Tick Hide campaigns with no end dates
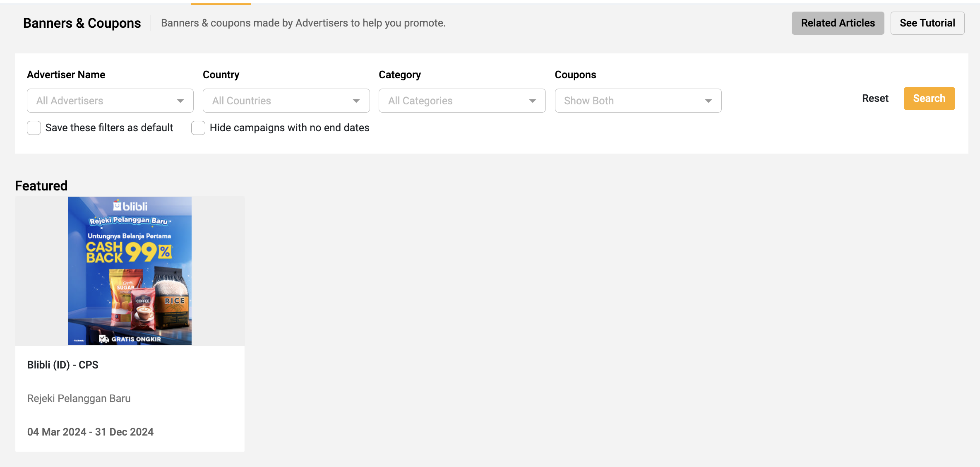 (198, 128)
